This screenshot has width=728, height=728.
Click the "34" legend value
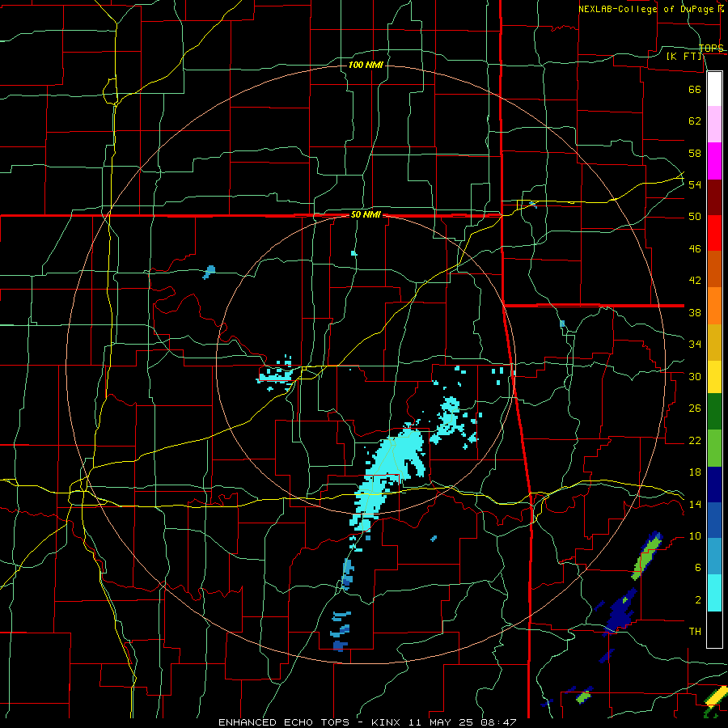(695, 345)
